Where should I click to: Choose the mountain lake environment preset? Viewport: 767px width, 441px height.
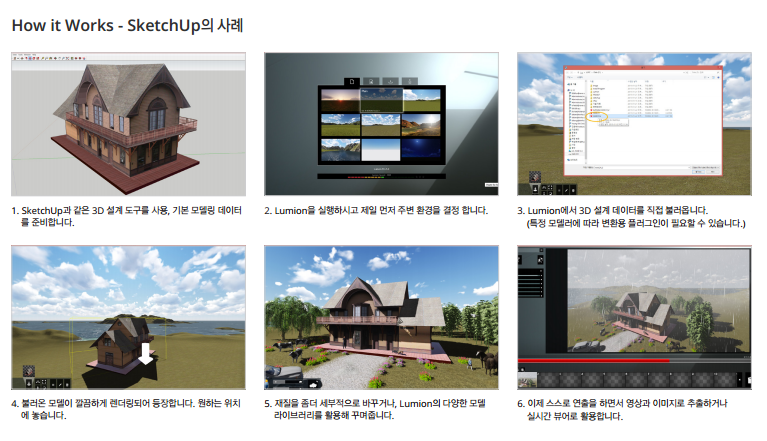coord(341,150)
